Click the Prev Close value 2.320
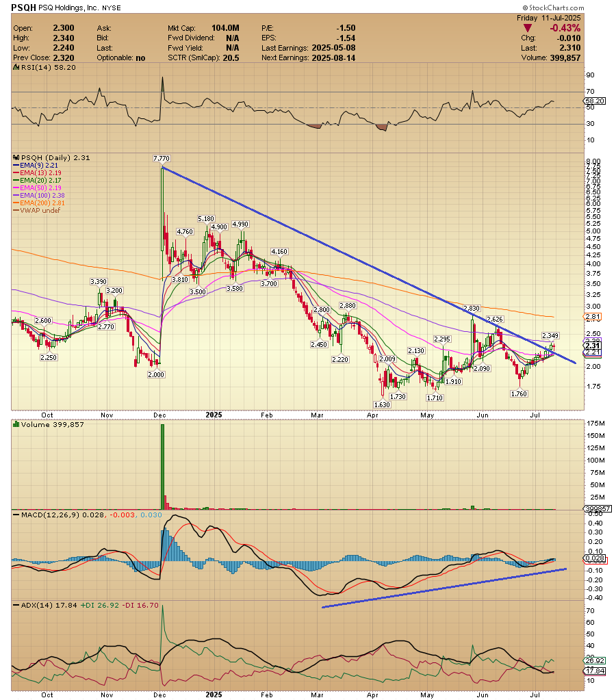The width and height of the screenshot is (616, 700). pyautogui.click(x=64, y=57)
